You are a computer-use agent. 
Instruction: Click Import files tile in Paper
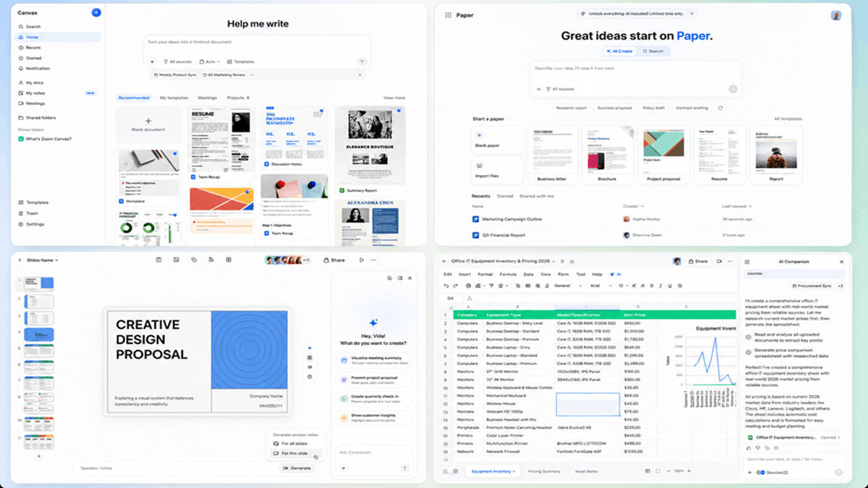498,170
